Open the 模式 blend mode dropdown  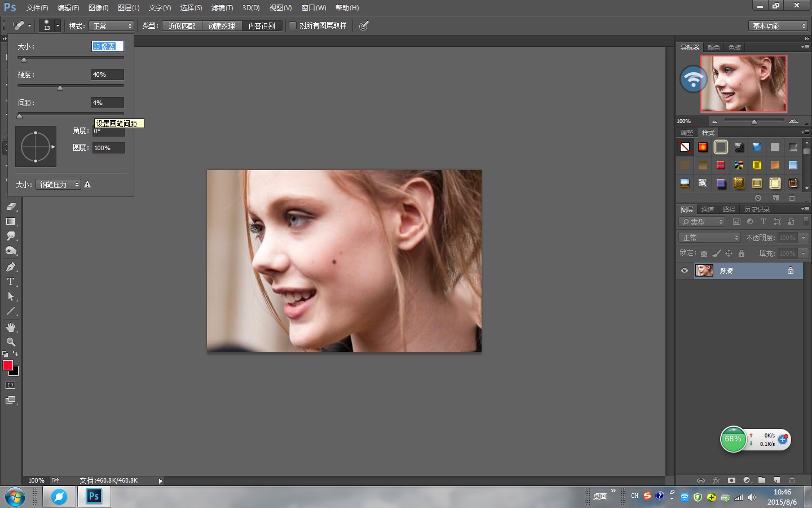pyautogui.click(x=112, y=26)
